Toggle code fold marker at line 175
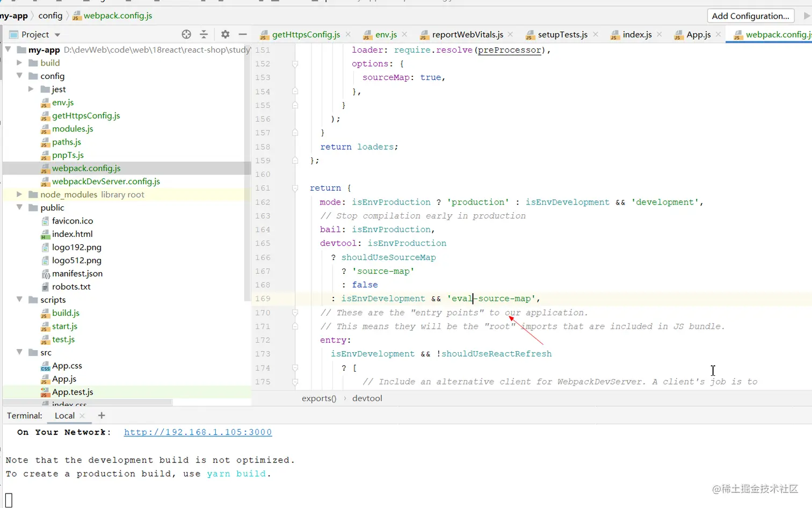Viewport: 812px width, 508px height. click(x=295, y=382)
